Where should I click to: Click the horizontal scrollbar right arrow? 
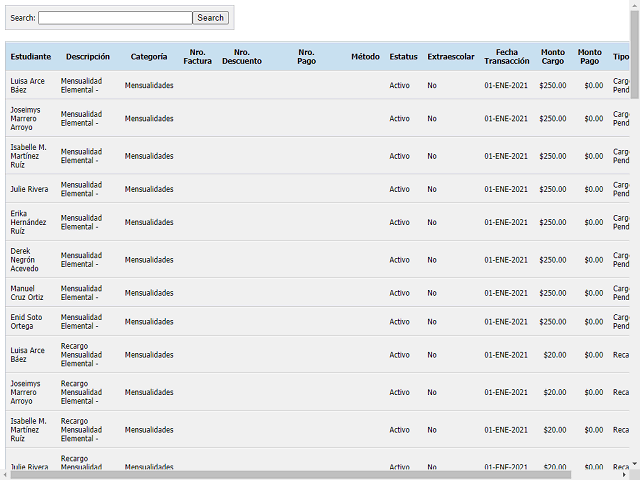point(623,475)
